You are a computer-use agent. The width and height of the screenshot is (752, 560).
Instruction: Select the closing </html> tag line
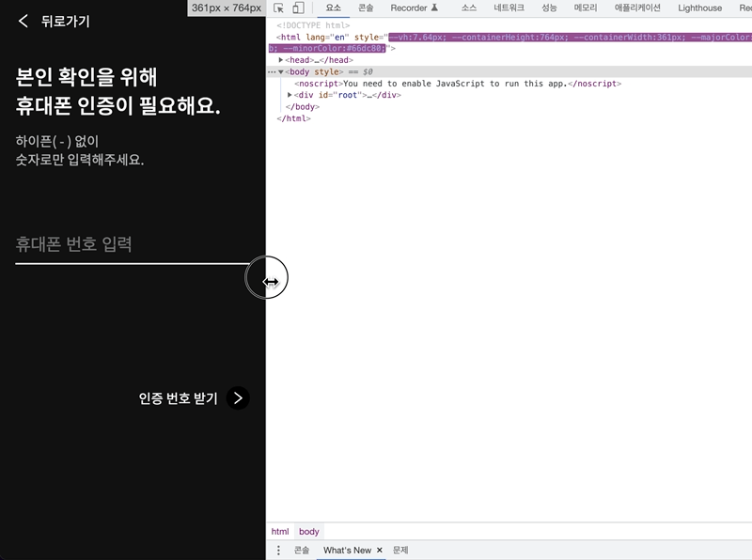click(x=293, y=118)
